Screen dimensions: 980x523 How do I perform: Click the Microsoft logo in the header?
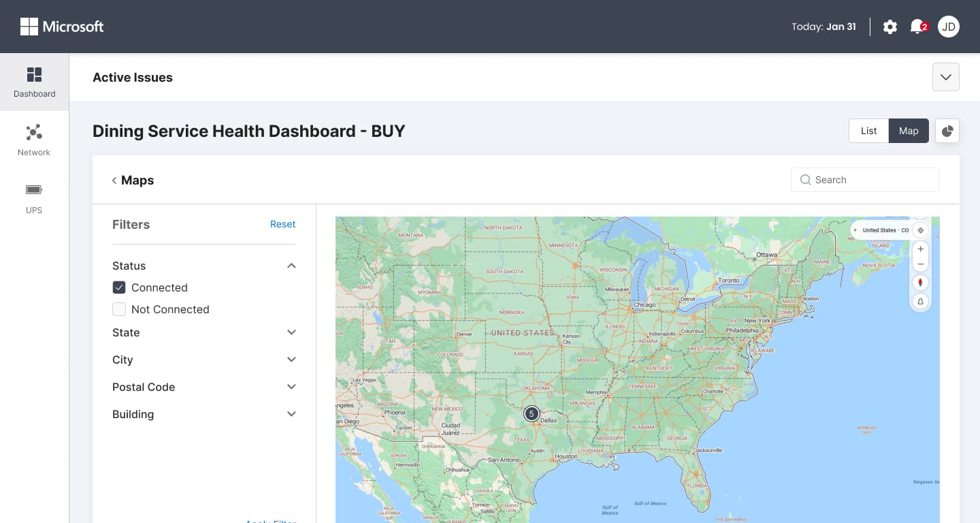click(x=62, y=27)
